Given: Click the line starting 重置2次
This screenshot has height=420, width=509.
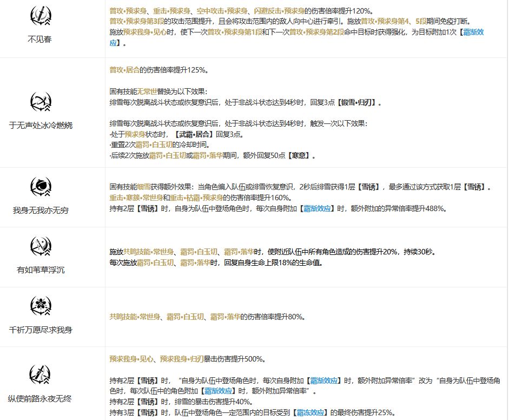Looking at the screenshot, I should coord(160,145).
